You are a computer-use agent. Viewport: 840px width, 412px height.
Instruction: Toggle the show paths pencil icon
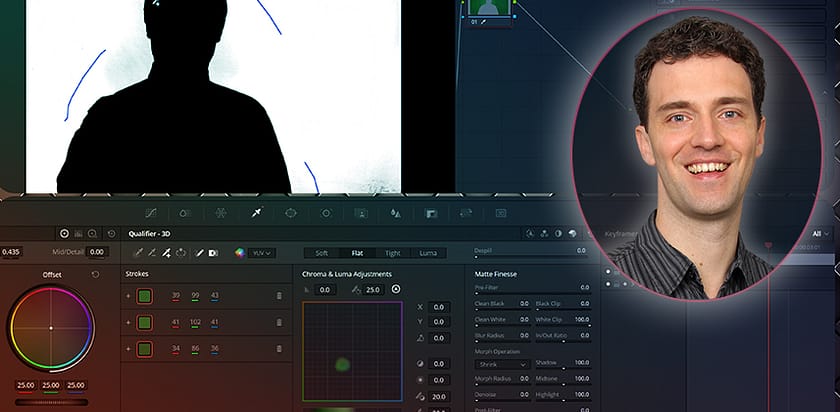click(x=199, y=253)
